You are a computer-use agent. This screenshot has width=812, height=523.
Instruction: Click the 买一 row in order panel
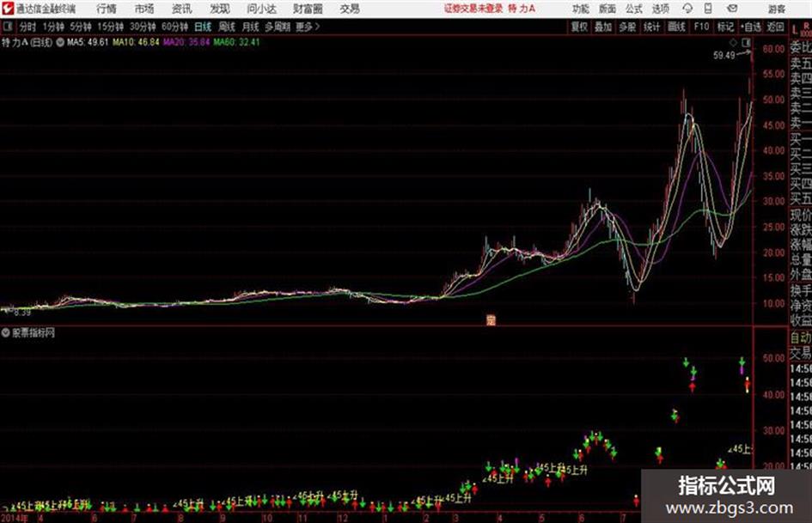pyautogui.click(x=801, y=139)
